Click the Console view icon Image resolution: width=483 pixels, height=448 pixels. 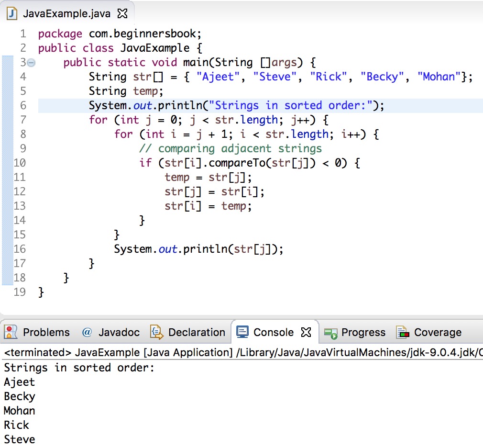coord(243,332)
